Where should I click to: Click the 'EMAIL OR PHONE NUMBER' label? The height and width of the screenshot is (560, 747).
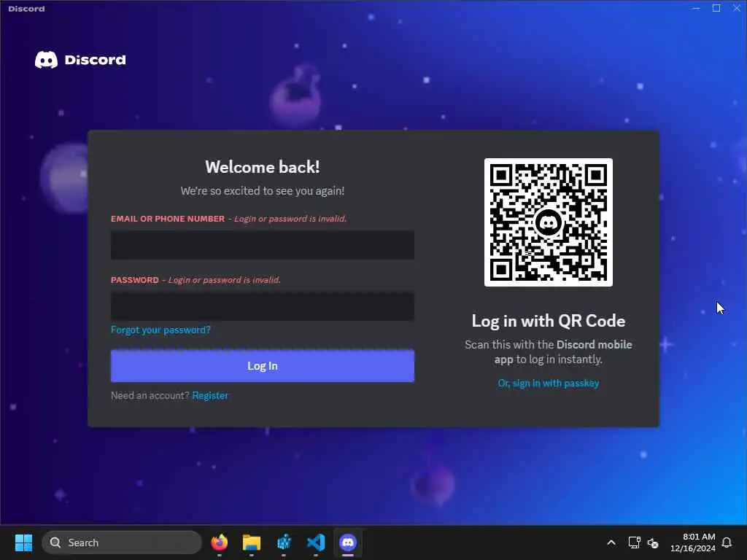[168, 219]
